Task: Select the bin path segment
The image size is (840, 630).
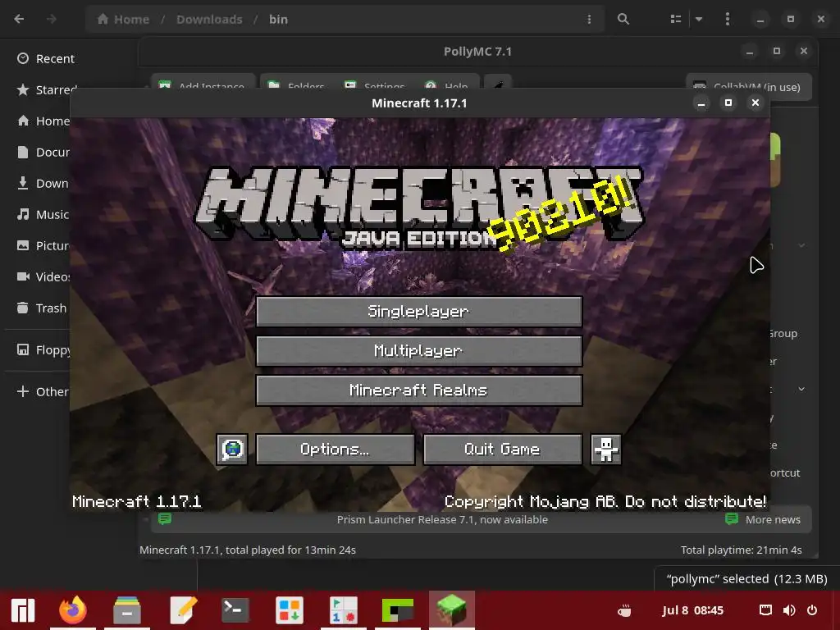Action: [x=278, y=20]
